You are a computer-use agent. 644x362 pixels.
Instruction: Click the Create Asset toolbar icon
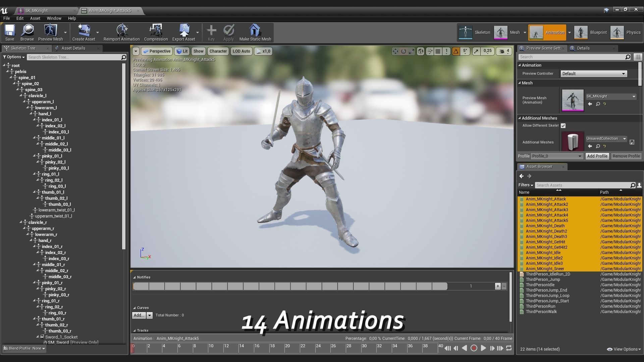84,33
